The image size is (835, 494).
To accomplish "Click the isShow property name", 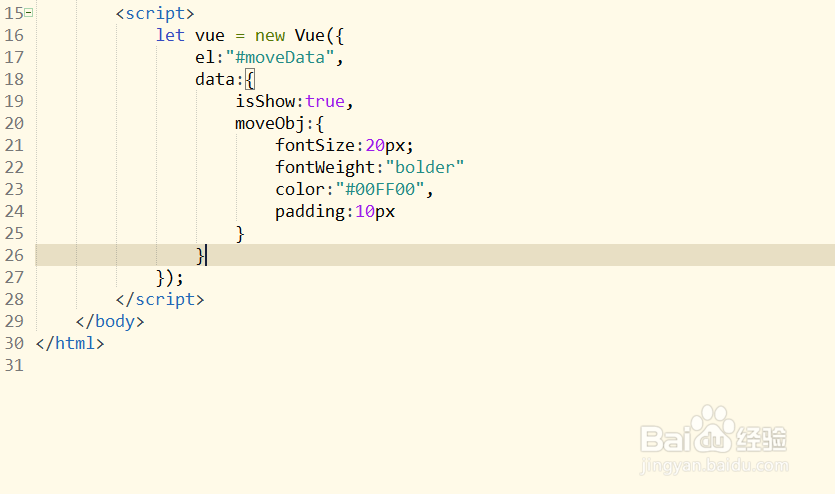I will pyautogui.click(x=265, y=101).
